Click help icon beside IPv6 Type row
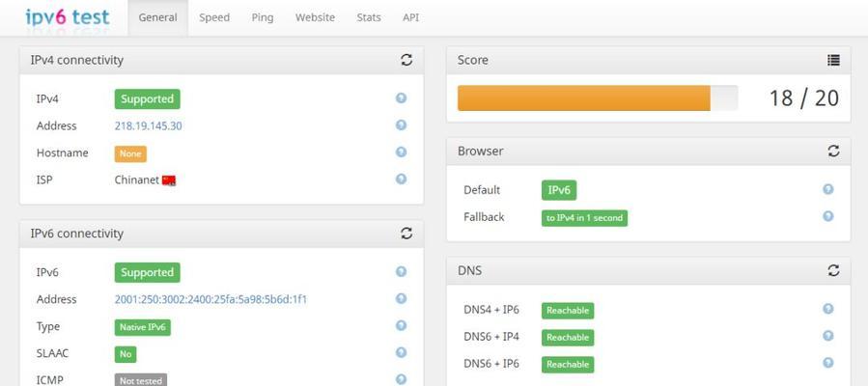Screen dimensions: 868x386 click(x=402, y=326)
